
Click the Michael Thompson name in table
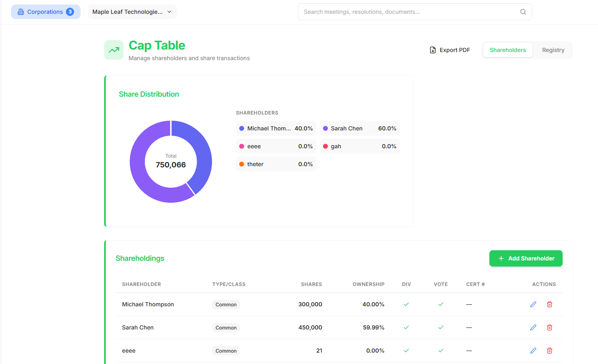point(148,304)
